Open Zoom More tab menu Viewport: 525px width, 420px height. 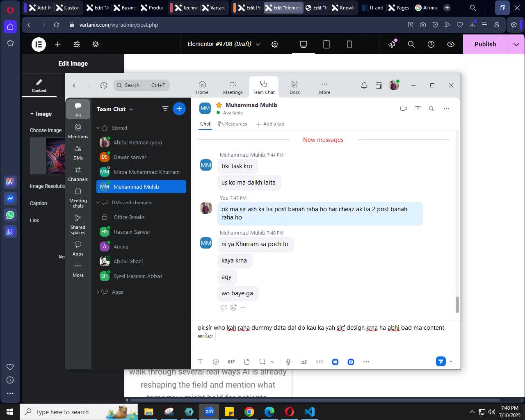click(x=324, y=87)
